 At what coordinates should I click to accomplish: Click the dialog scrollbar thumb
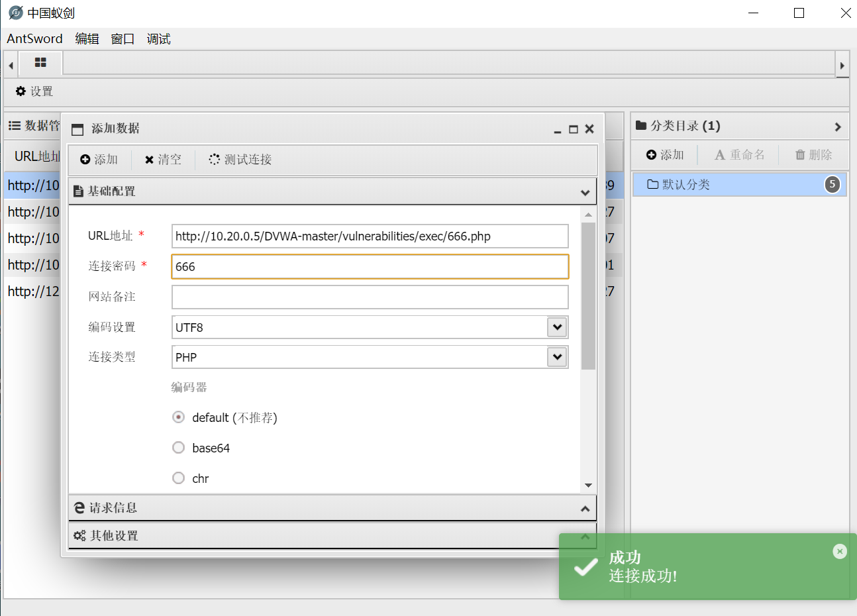pyautogui.click(x=588, y=295)
